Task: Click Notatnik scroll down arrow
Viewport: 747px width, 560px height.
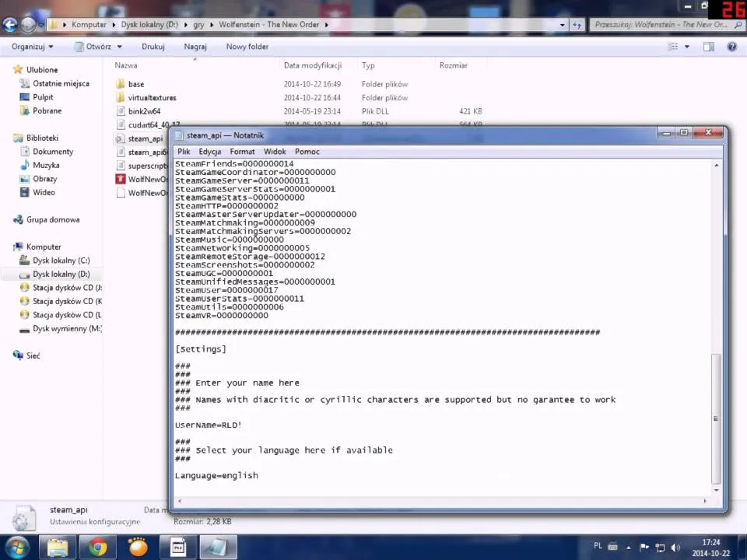Action: [716, 490]
